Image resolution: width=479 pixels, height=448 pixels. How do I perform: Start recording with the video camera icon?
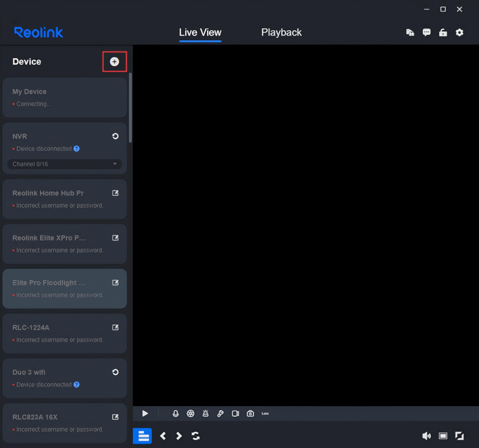tap(235, 413)
